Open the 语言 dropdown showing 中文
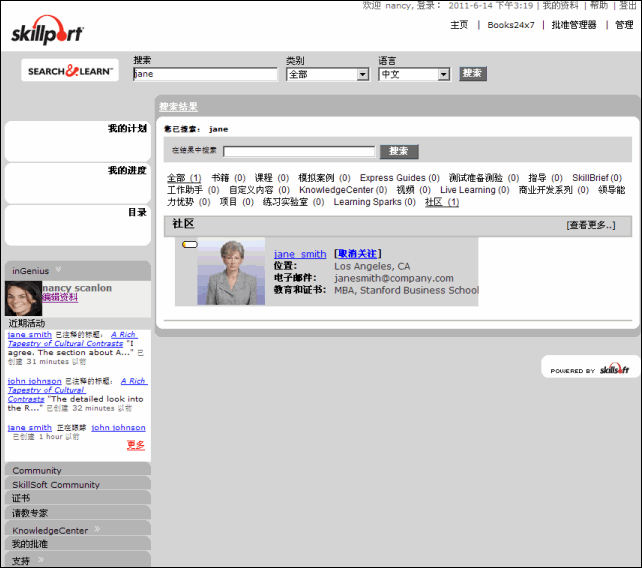642x568 pixels. (414, 75)
